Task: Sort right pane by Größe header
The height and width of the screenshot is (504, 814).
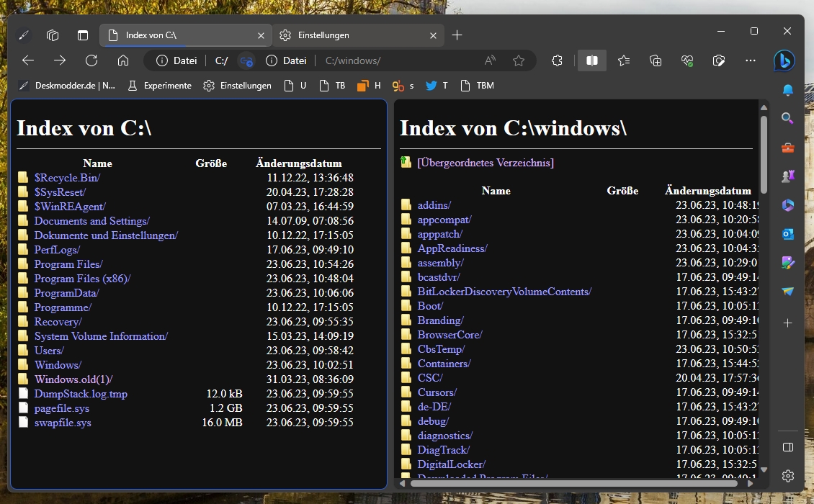Action: tap(622, 191)
